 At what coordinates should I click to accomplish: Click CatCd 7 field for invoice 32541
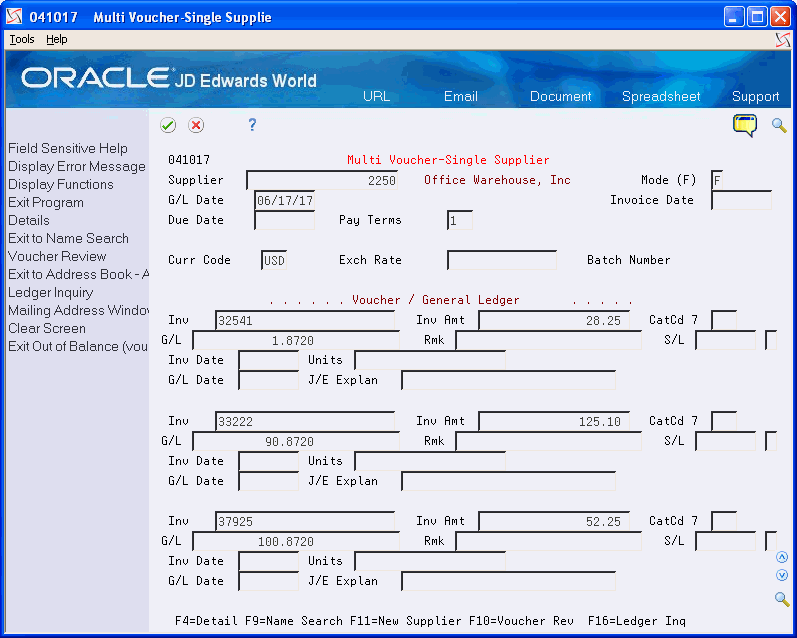coord(724,321)
